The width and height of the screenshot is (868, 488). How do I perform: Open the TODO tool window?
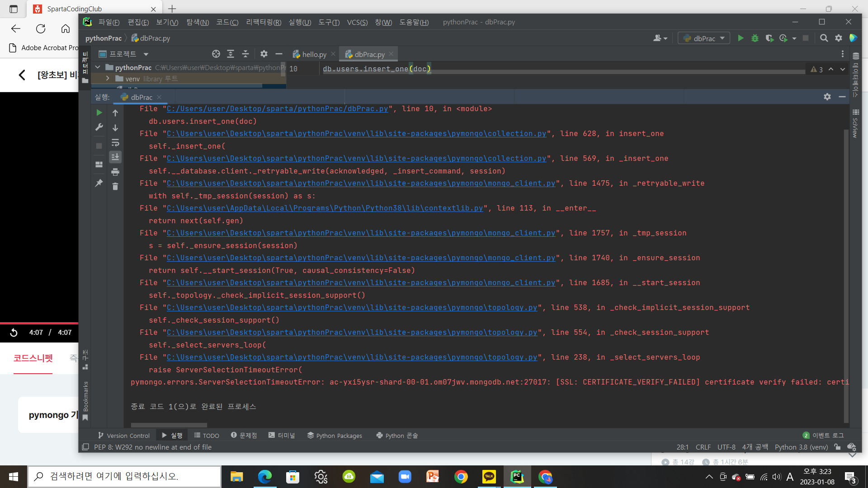[x=207, y=436]
